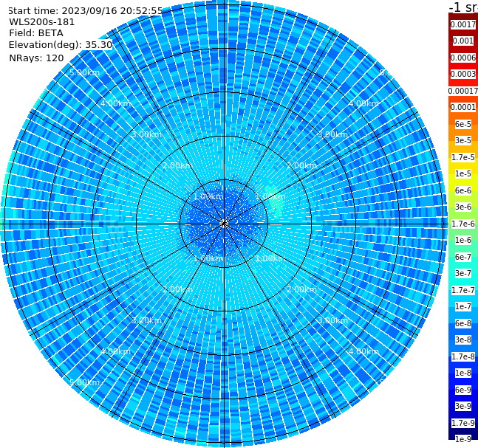Click the Start time 2023/09/16 20:52:55 text
Image resolution: width=478 pixels, height=448 pixels.
click(85, 11)
